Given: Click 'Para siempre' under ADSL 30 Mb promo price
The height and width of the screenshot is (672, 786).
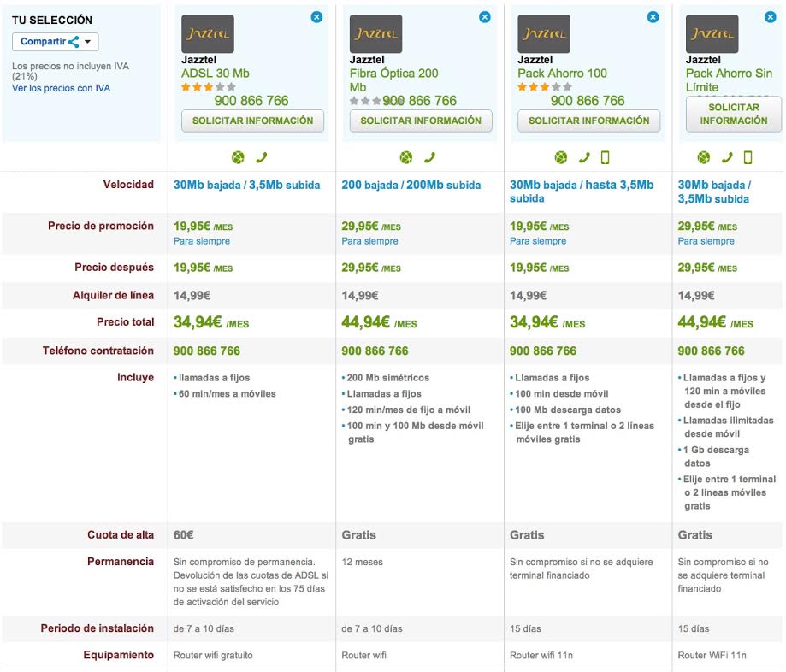Looking at the screenshot, I should click(202, 241).
